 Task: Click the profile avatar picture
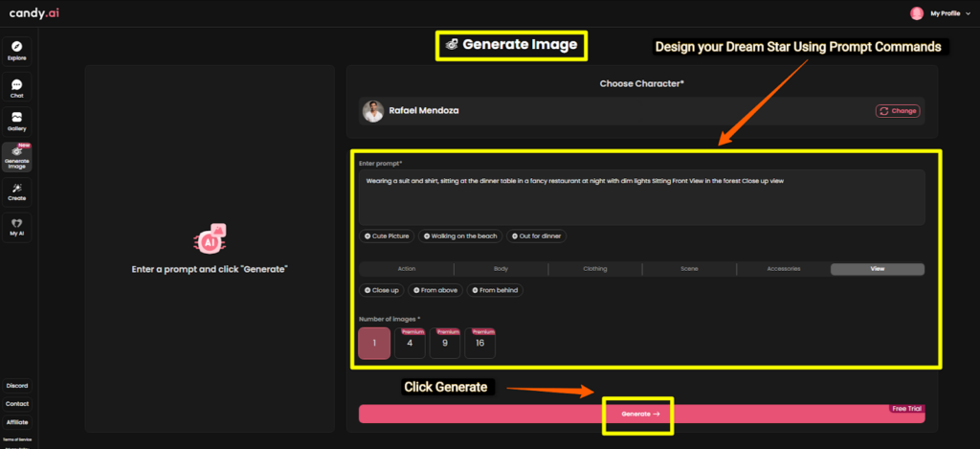tap(917, 13)
